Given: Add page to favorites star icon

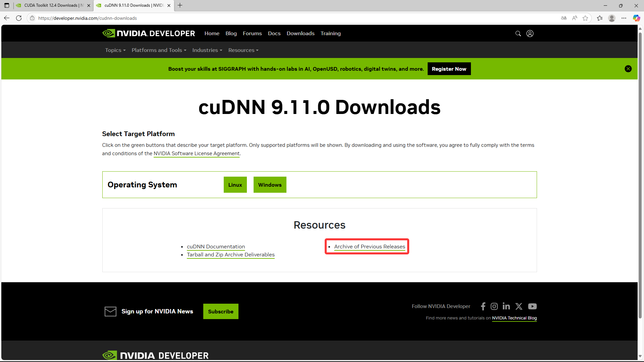Looking at the screenshot, I should click(x=585, y=18).
